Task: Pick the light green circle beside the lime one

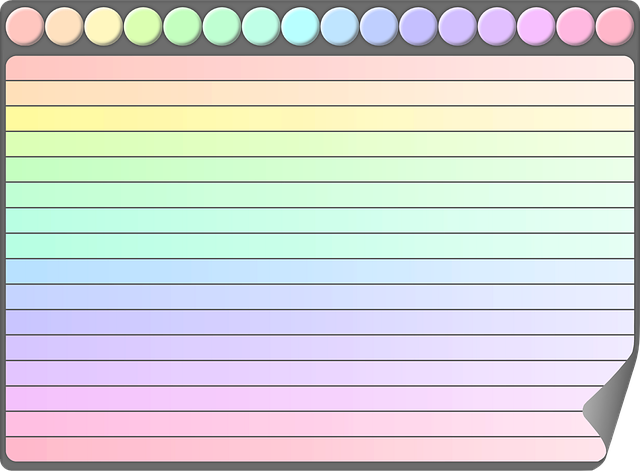Action: pyautogui.click(x=182, y=26)
